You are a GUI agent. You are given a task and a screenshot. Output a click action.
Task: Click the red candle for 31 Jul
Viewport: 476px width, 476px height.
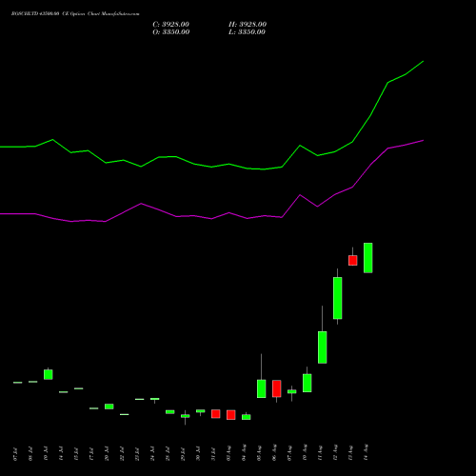coord(216,414)
